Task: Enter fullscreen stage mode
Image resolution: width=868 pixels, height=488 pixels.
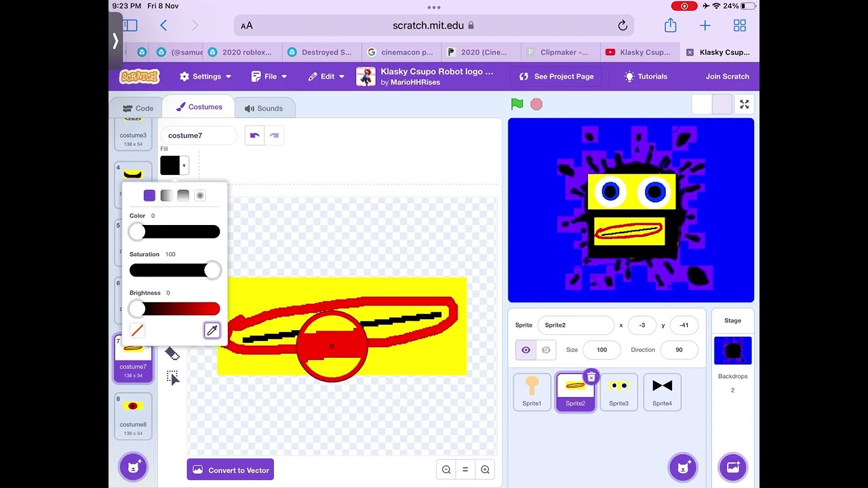Action: tap(745, 104)
